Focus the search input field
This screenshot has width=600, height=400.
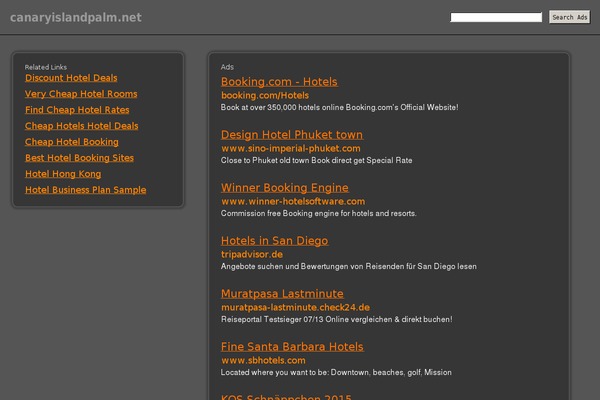(x=496, y=17)
